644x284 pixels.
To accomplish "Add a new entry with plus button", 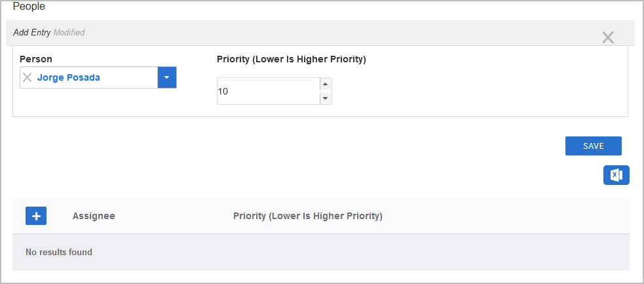I will (36, 216).
